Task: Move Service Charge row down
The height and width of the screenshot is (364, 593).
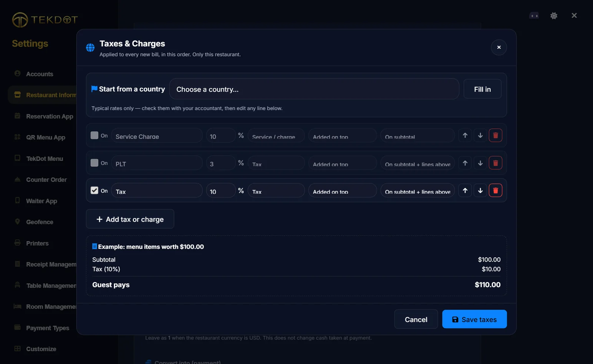Action: (480, 136)
